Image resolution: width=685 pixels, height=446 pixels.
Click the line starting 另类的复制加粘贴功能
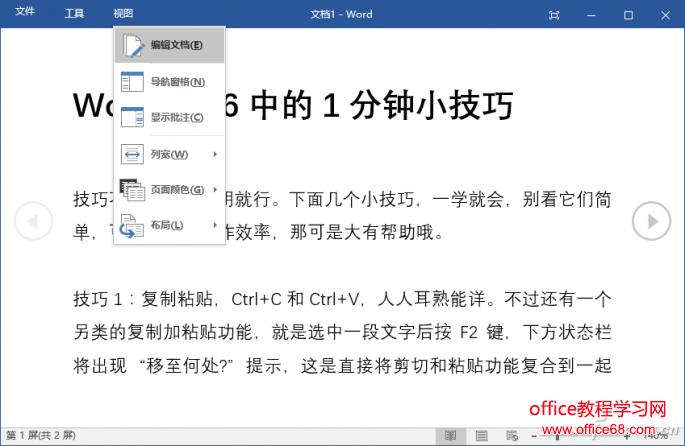click(x=342, y=332)
